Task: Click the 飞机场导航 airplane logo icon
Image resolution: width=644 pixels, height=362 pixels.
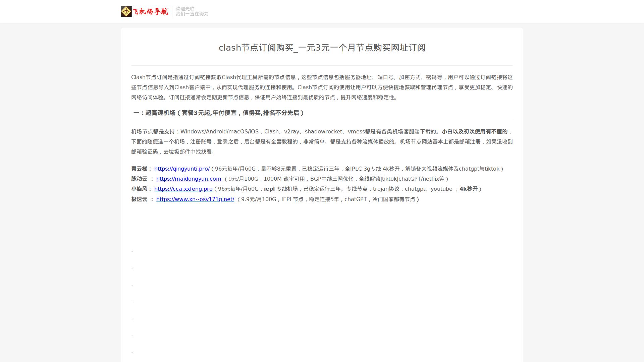Action: click(126, 11)
